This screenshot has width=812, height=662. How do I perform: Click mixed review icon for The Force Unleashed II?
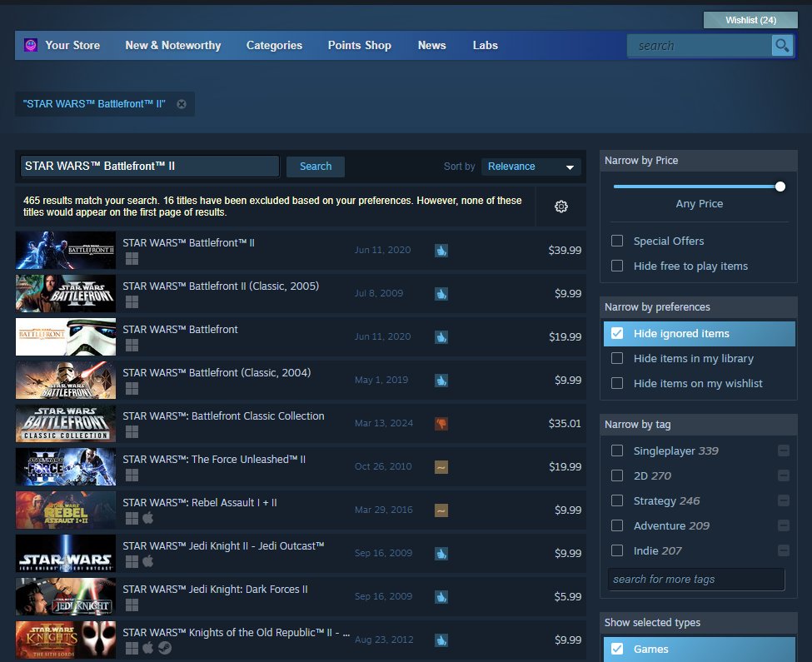[x=441, y=467]
